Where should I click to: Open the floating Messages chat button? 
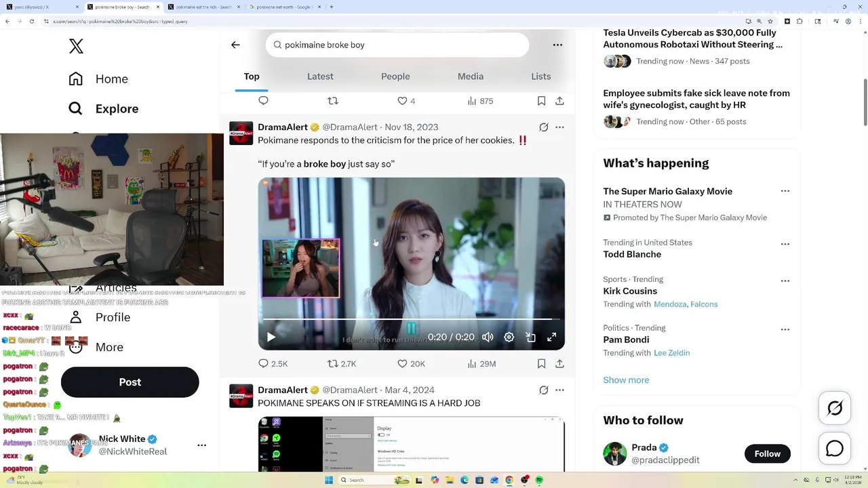(835, 449)
